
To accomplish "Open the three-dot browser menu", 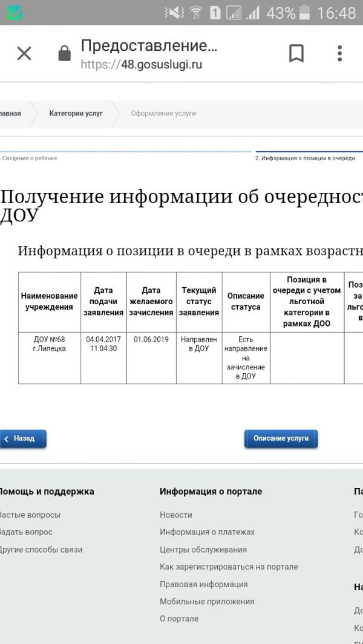I will coord(339,54).
